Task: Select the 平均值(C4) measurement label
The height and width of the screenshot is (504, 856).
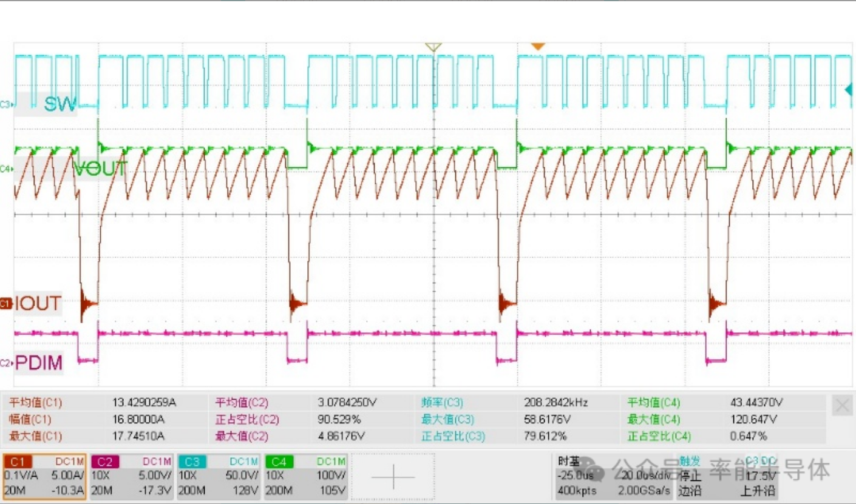Action: click(654, 402)
